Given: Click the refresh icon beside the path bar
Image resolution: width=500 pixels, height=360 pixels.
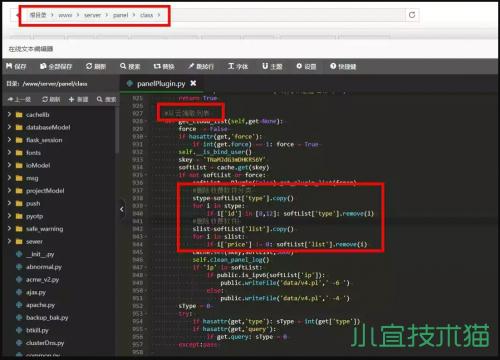Looking at the screenshot, I should click(x=412, y=15).
